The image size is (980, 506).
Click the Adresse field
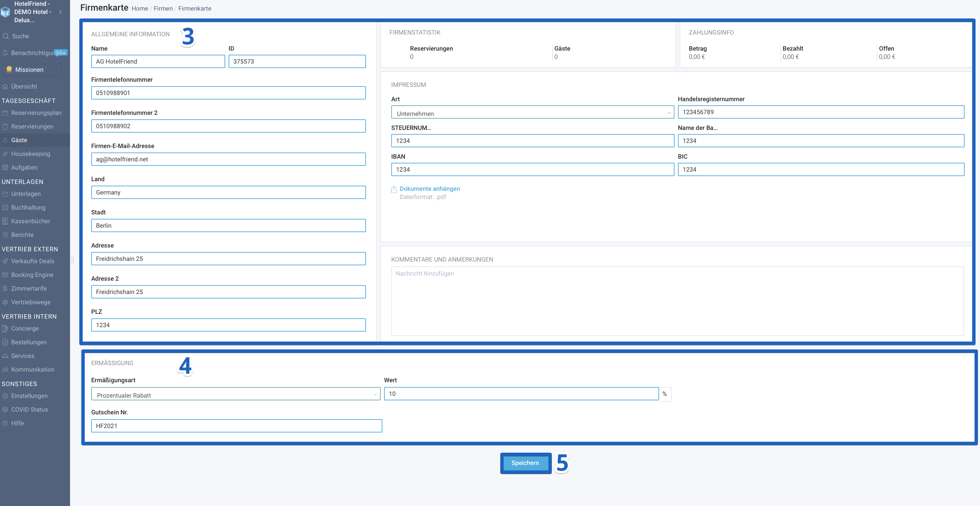pyautogui.click(x=228, y=258)
